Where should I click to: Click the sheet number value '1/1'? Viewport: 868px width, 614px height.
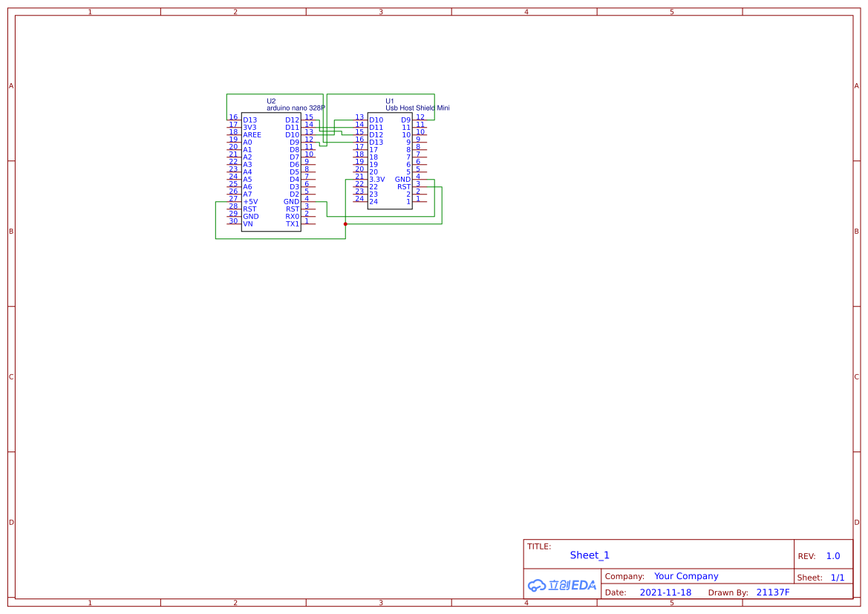point(838,578)
